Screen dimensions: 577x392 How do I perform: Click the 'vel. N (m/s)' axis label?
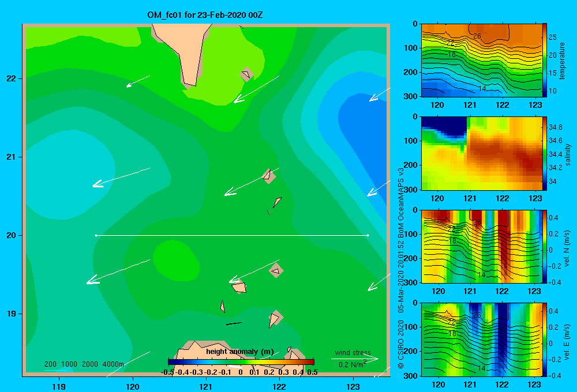point(567,248)
